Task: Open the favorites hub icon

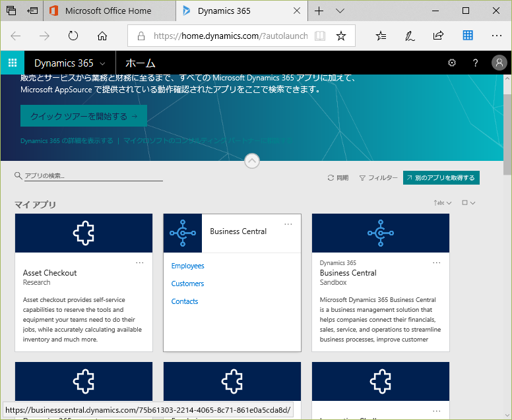Action: click(381, 36)
